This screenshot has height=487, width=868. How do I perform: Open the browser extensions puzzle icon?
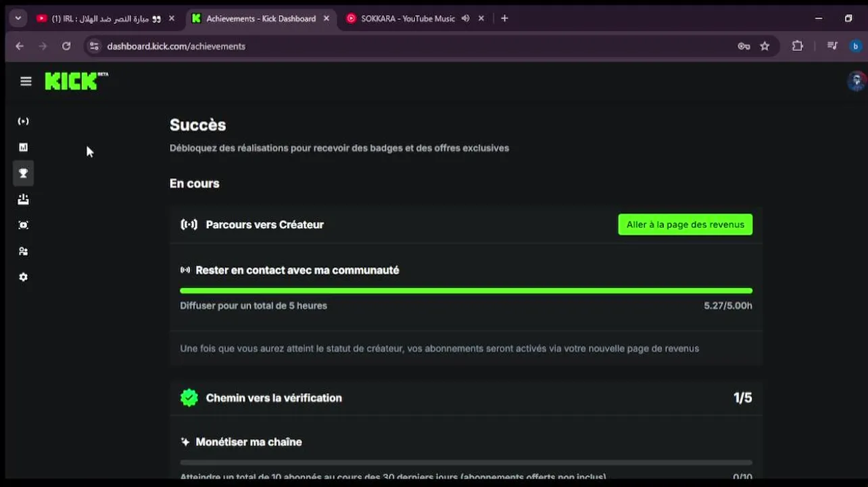[798, 46]
